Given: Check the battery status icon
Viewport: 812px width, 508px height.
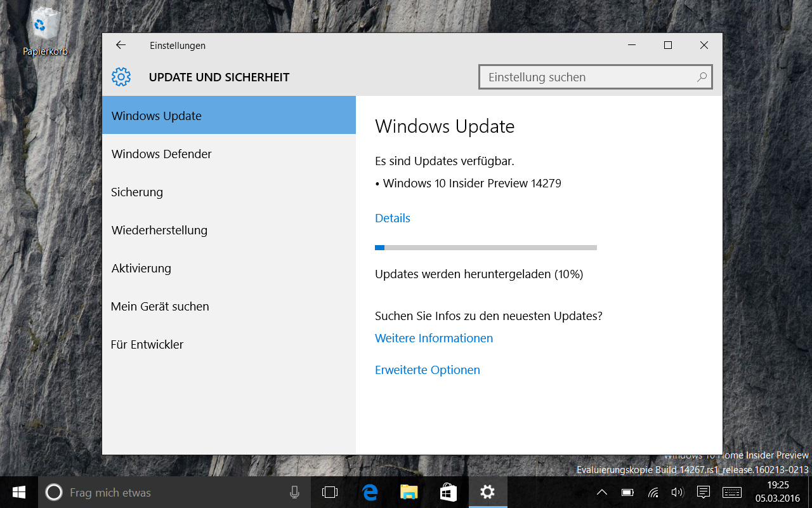Looking at the screenshot, I should pyautogui.click(x=627, y=492).
